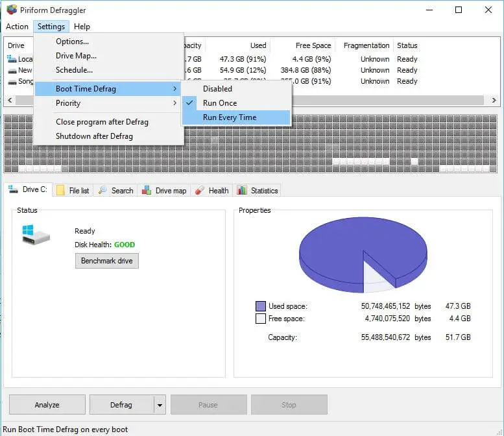The image size is (504, 436).
Task: Switch to the Health tab
Action: (212, 190)
